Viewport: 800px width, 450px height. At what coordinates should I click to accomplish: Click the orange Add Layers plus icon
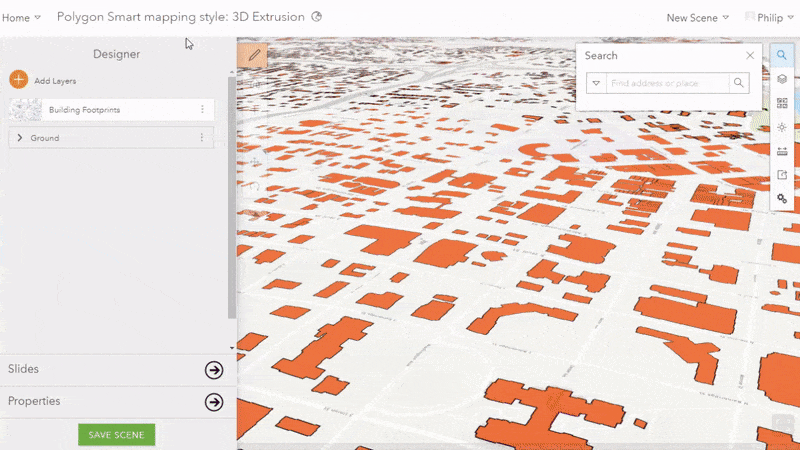18,80
